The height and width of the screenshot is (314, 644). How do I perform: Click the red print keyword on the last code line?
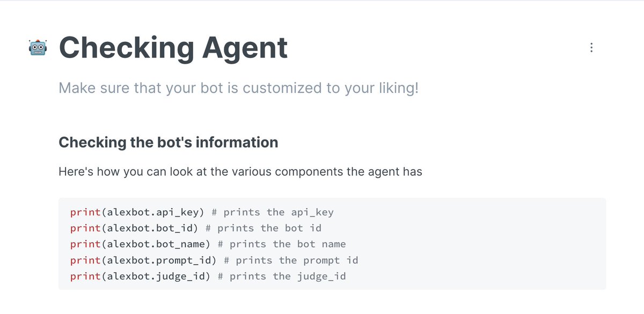pyautogui.click(x=85, y=276)
